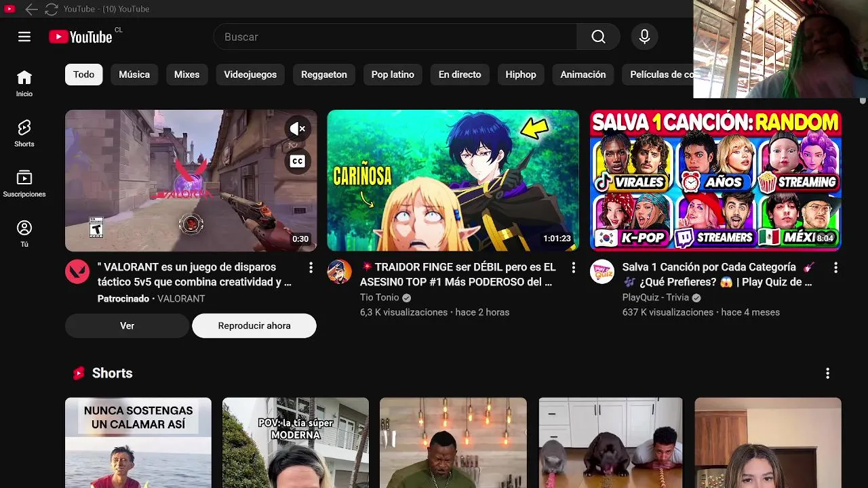
Task: Open the short with long-haired woman
Action: point(768,443)
